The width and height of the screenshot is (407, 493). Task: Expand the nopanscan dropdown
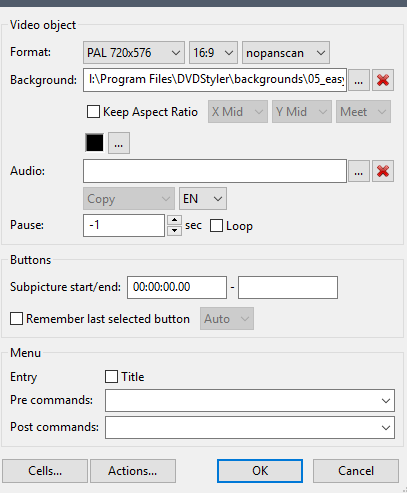pyautogui.click(x=286, y=53)
